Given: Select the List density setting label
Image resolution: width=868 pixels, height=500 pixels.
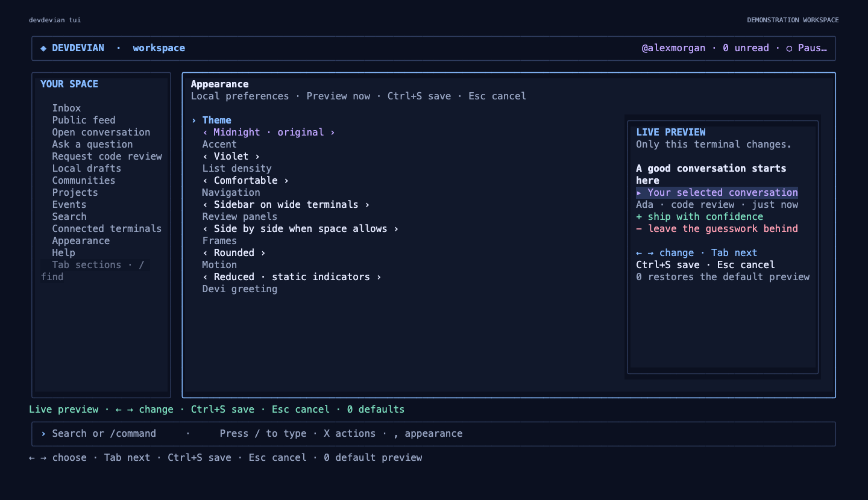Looking at the screenshot, I should tap(237, 169).
